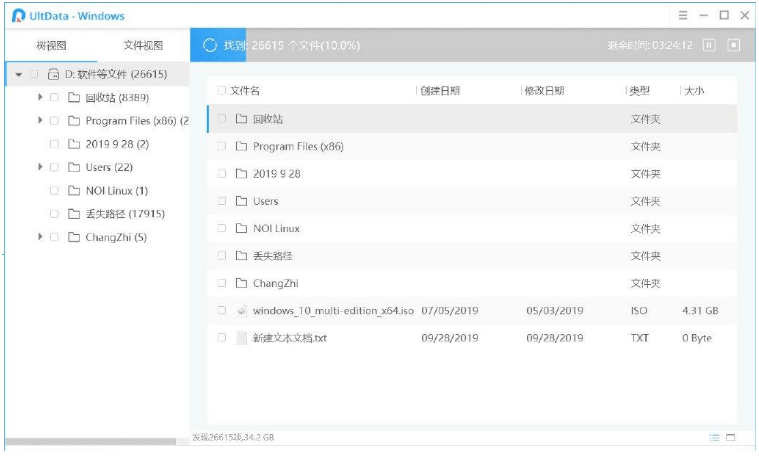Click folder icon in 丢失路径 list row
The height and width of the screenshot is (456, 759).
click(x=241, y=256)
